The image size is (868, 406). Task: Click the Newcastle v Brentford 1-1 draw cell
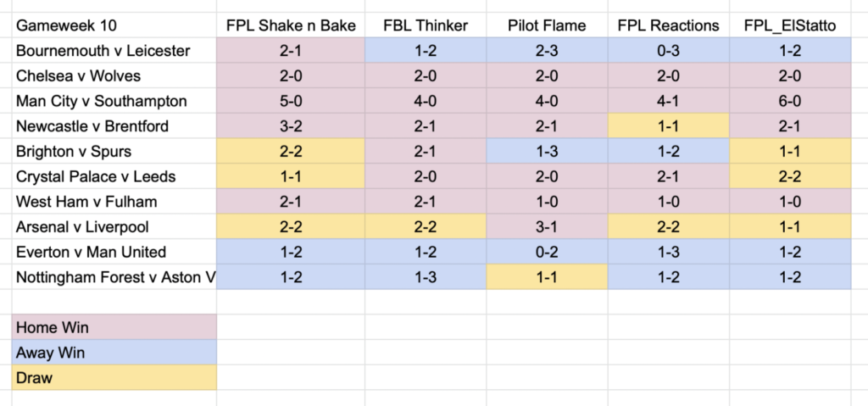[669, 126]
